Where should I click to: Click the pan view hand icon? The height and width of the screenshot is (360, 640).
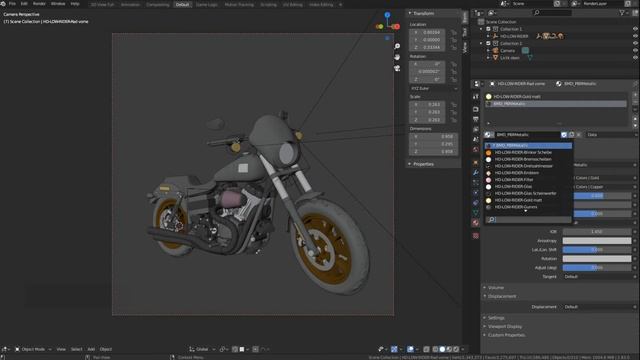pos(397,57)
